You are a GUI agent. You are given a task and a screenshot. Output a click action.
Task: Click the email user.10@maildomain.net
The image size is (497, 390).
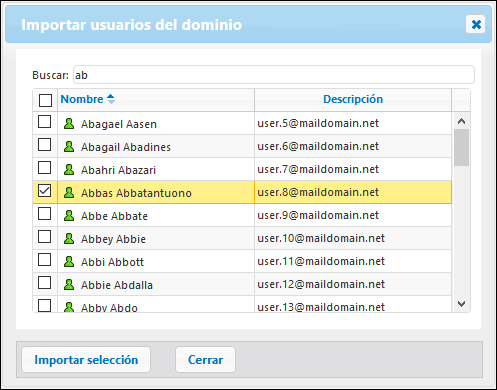click(321, 238)
